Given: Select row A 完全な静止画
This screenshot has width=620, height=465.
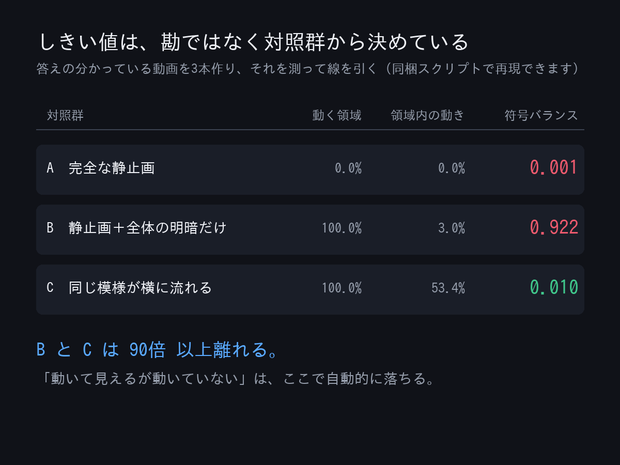Looking at the screenshot, I should (x=310, y=169).
